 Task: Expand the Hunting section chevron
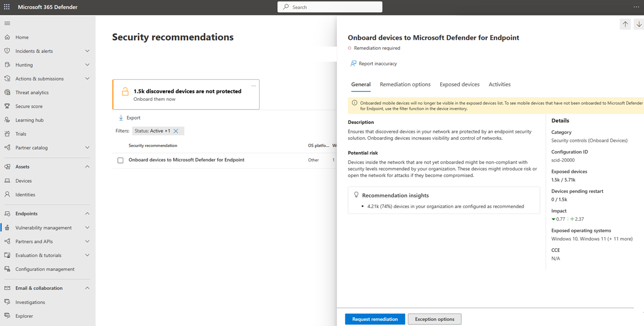[87, 65]
